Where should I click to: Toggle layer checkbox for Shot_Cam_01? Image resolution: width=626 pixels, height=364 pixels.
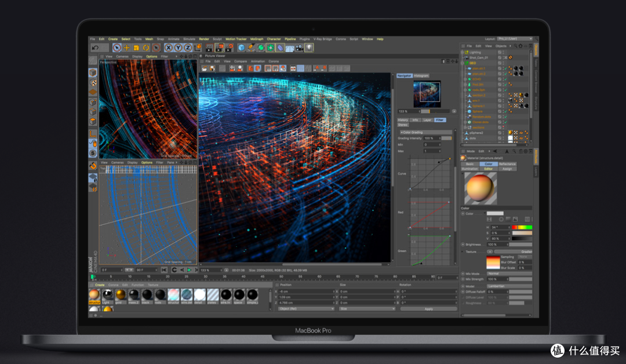click(499, 57)
